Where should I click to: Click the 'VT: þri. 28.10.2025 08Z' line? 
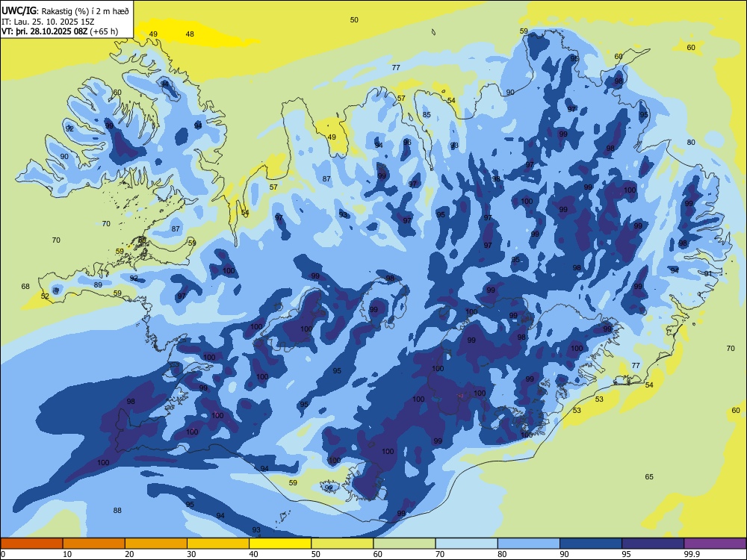coord(44,31)
